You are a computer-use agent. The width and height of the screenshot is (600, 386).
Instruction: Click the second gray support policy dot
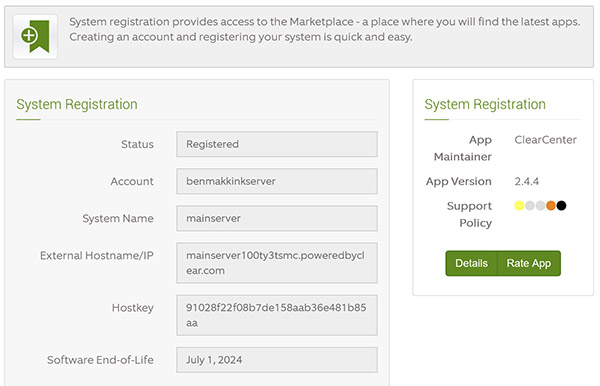[x=540, y=206]
